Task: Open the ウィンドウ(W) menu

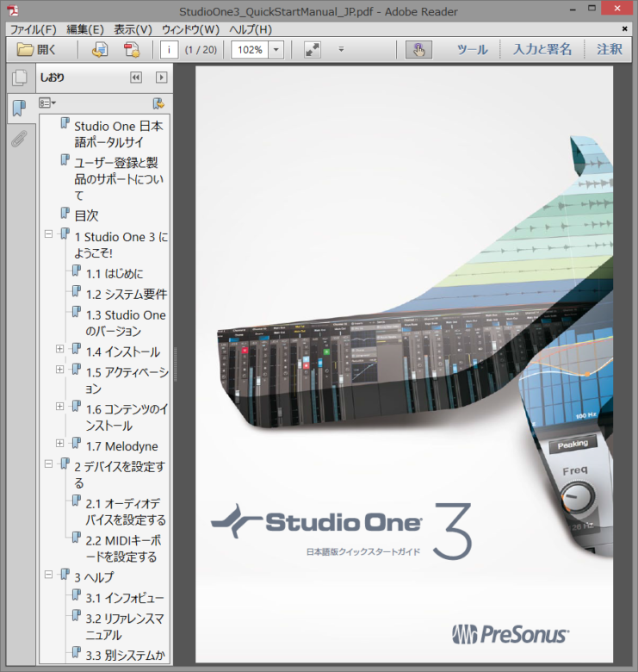Action: (190, 29)
